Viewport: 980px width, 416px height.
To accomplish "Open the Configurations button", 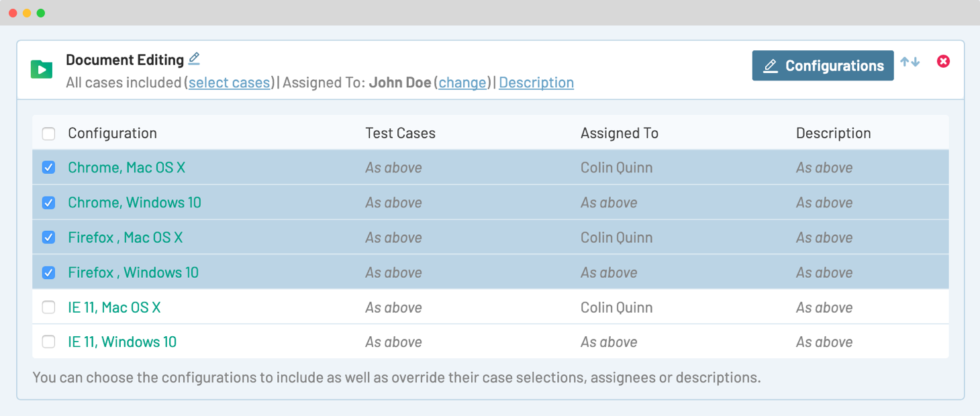I will point(822,66).
